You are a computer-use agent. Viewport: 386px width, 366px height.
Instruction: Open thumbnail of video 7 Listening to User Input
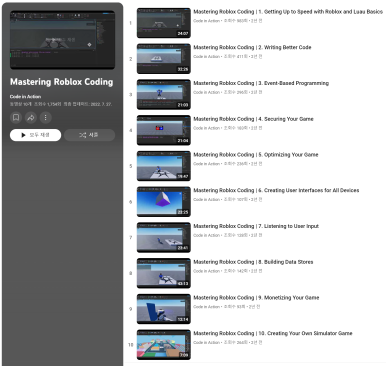[164, 237]
